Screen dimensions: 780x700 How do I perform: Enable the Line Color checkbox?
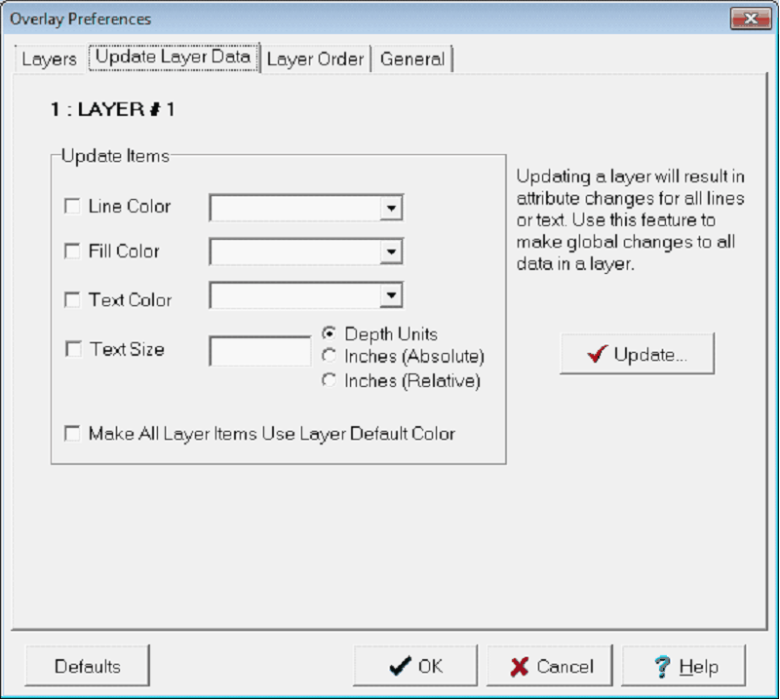pos(72,207)
